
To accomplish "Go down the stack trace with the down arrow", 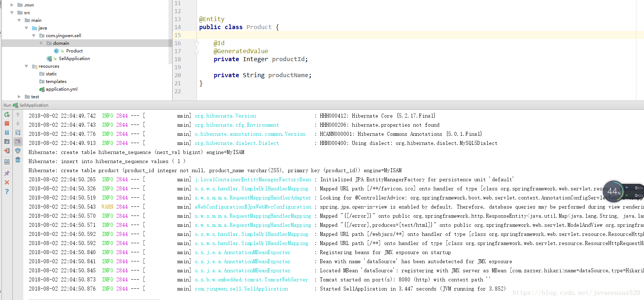I will pyautogui.click(x=18, y=123).
